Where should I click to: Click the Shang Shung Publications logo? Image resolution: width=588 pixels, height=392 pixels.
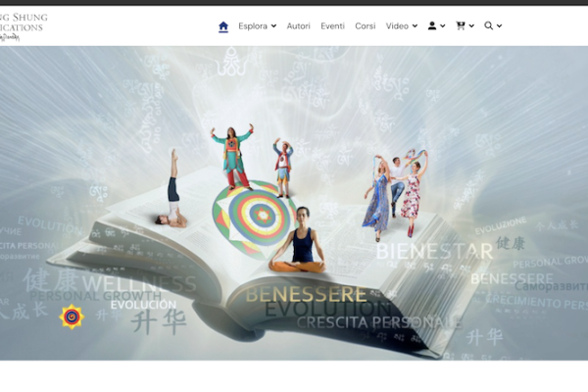[24, 26]
